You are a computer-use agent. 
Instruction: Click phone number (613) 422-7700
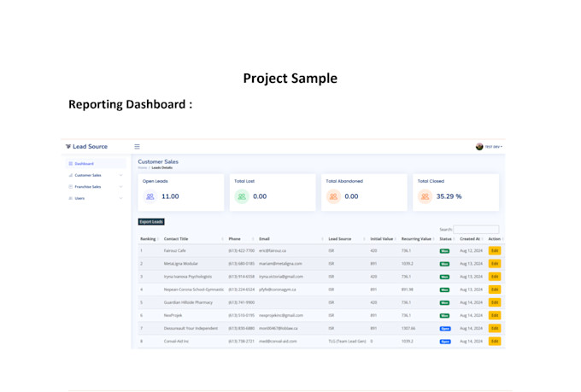pos(241,251)
